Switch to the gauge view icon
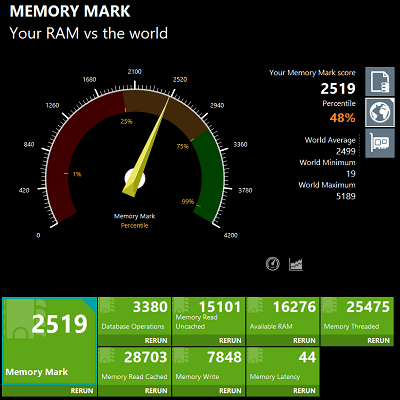400x400 pixels. pos(273,264)
